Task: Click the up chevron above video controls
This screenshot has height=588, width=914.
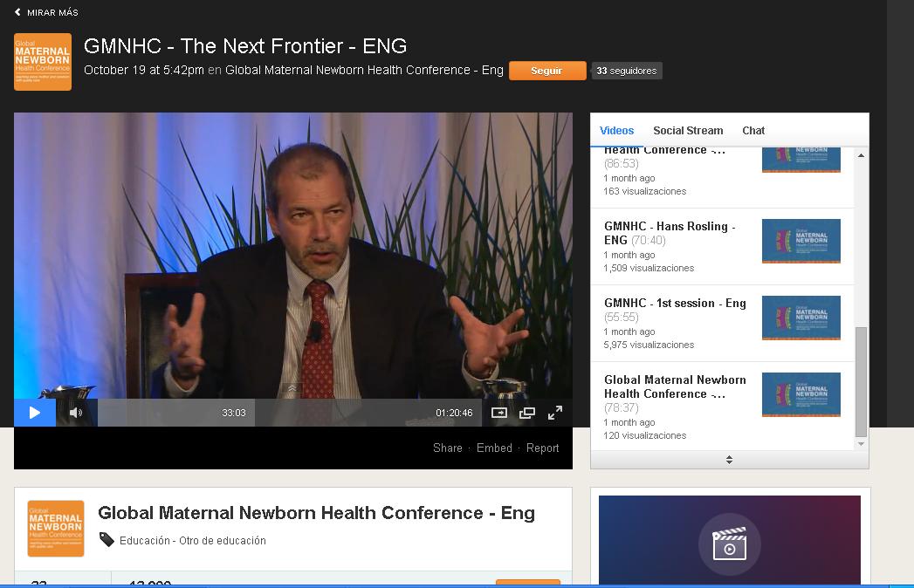Action: pos(292,388)
